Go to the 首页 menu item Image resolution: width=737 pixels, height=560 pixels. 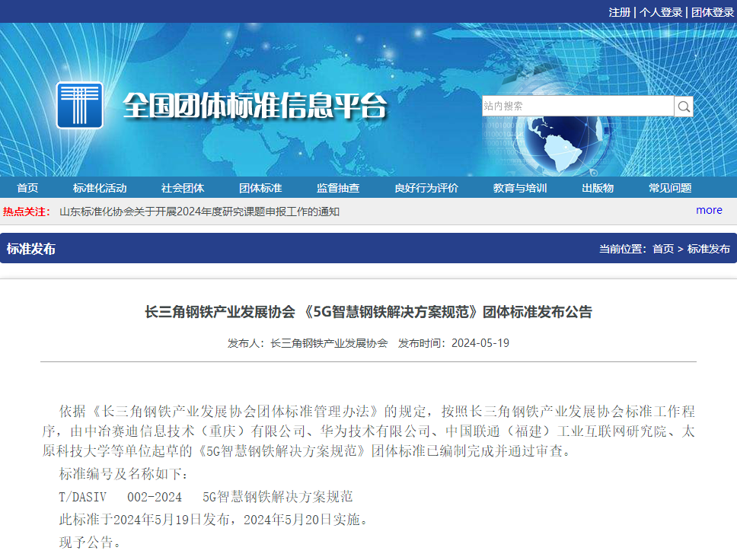click(27, 188)
